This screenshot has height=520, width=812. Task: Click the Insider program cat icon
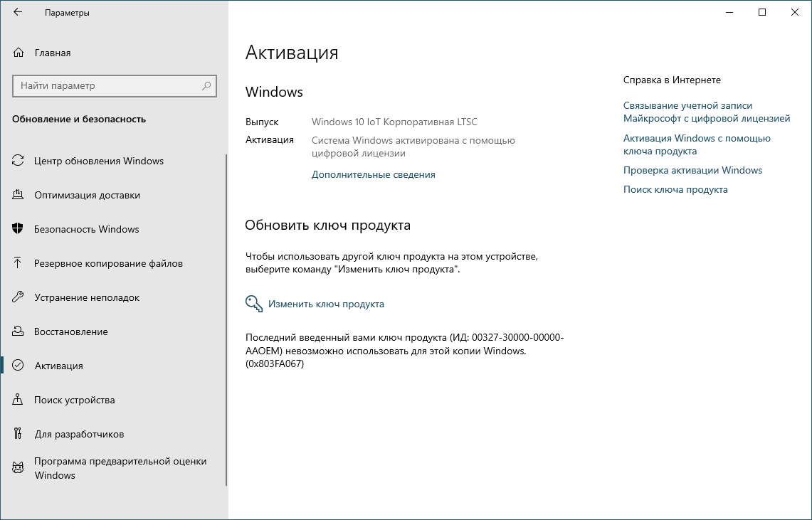click(18, 468)
